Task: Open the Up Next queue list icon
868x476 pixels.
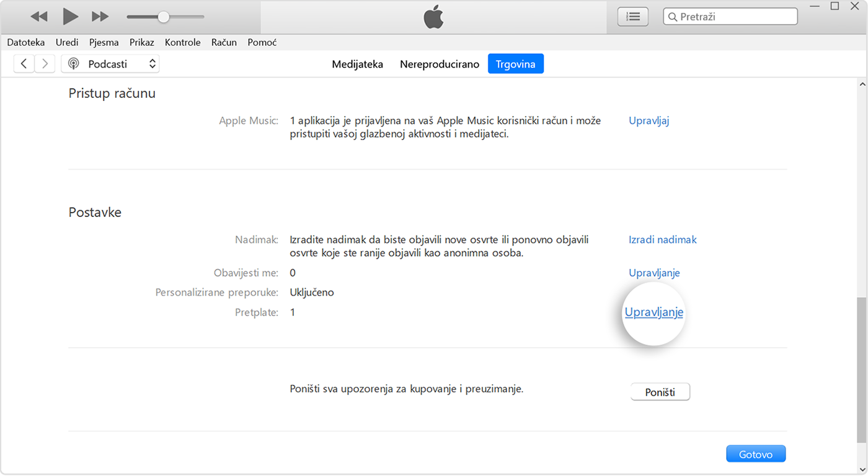Action: coord(632,16)
